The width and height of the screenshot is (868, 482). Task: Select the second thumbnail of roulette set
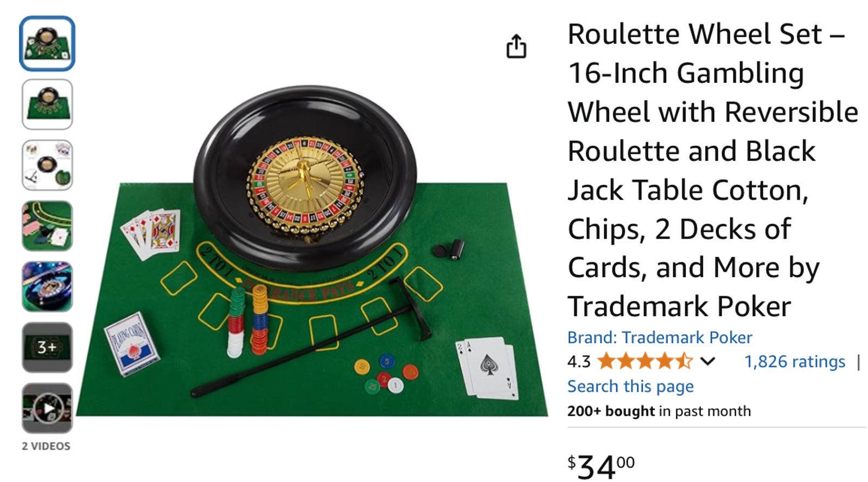point(47,104)
